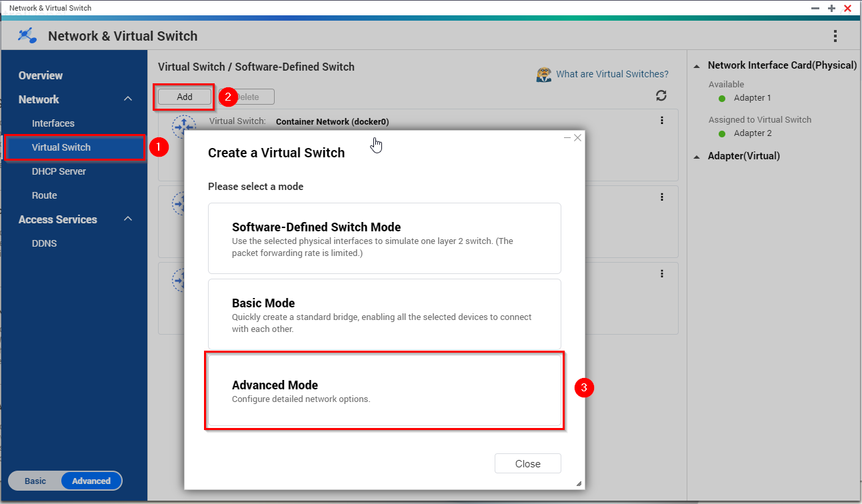Collapse the Adapter(Virtual) section

(x=697, y=157)
